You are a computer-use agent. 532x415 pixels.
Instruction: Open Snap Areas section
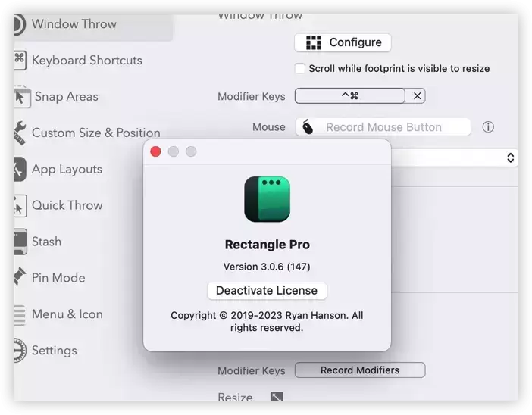click(67, 97)
